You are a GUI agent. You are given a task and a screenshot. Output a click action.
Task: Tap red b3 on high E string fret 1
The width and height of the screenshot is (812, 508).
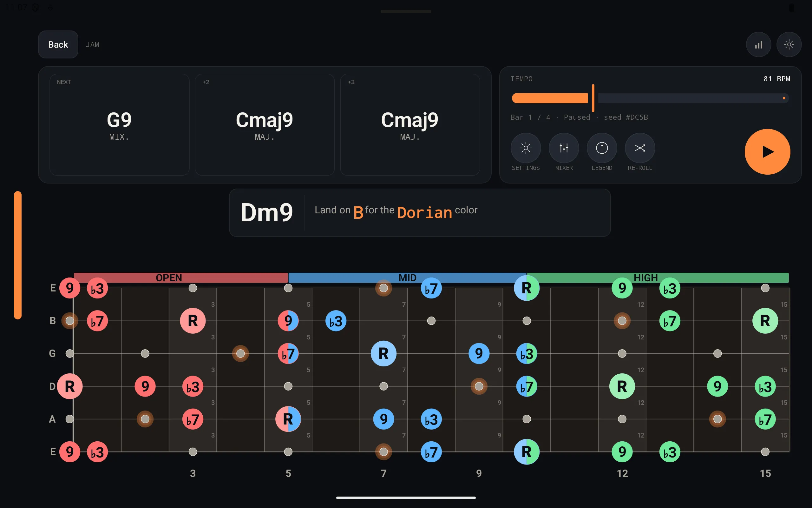point(97,288)
